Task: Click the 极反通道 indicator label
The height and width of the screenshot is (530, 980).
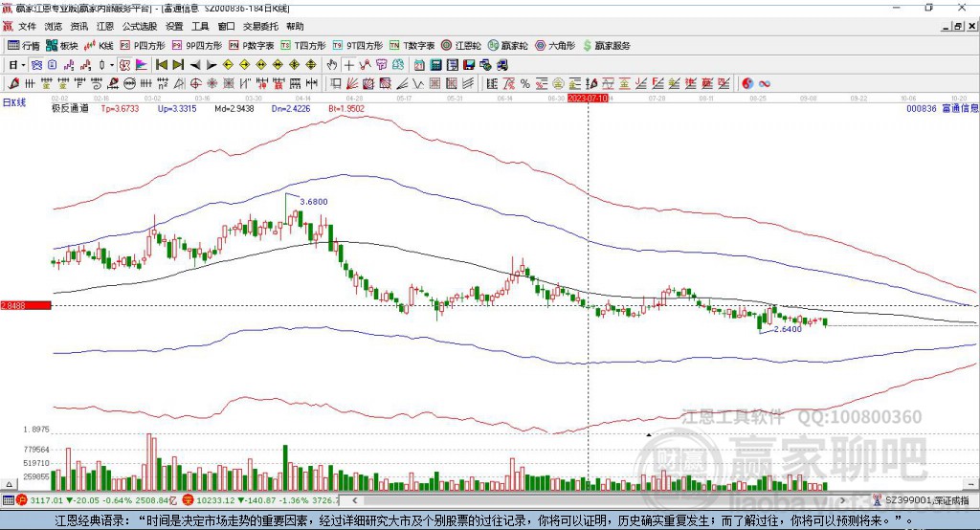Action: coord(70,109)
